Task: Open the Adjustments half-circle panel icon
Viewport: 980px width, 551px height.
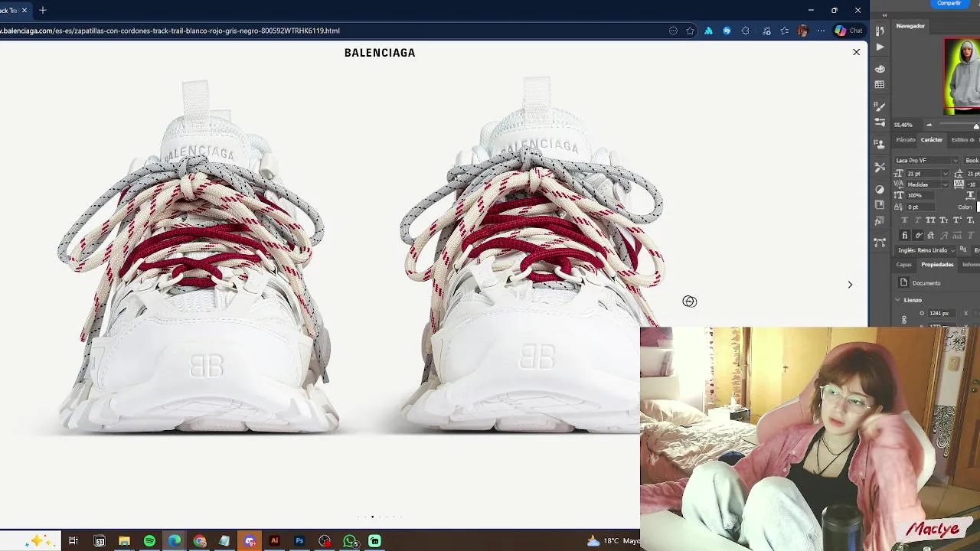Action: (x=880, y=189)
